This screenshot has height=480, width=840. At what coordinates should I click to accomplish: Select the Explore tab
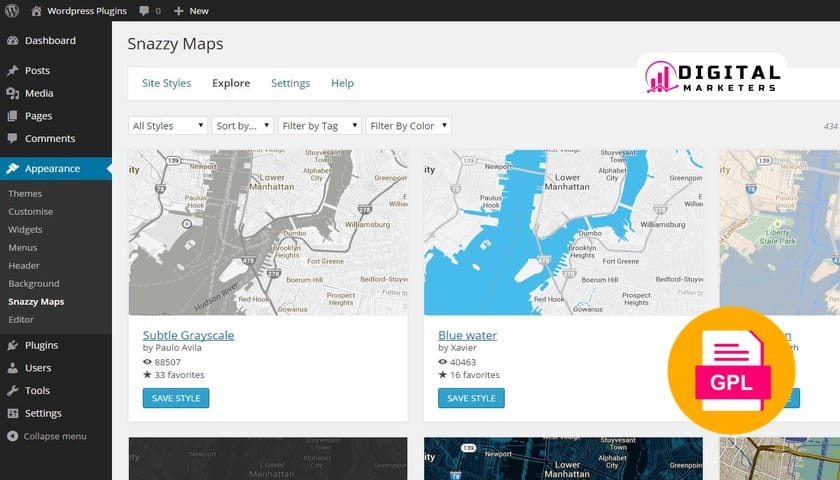point(231,83)
